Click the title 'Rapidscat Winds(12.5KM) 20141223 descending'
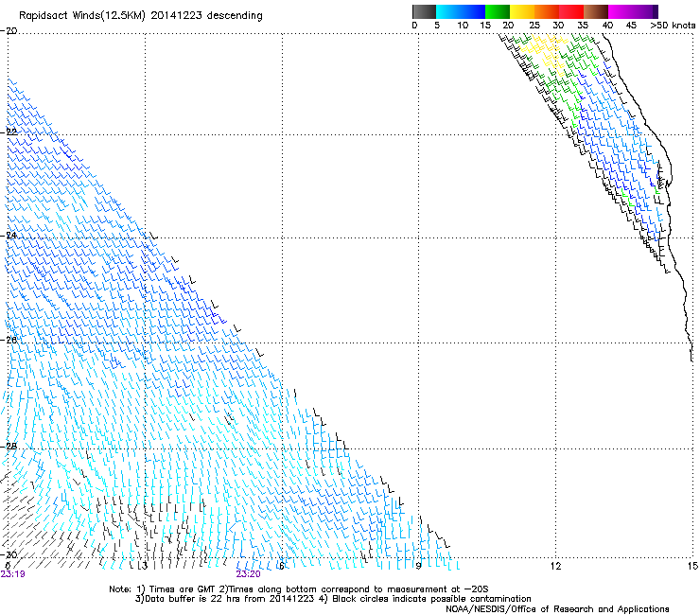 tap(141, 16)
